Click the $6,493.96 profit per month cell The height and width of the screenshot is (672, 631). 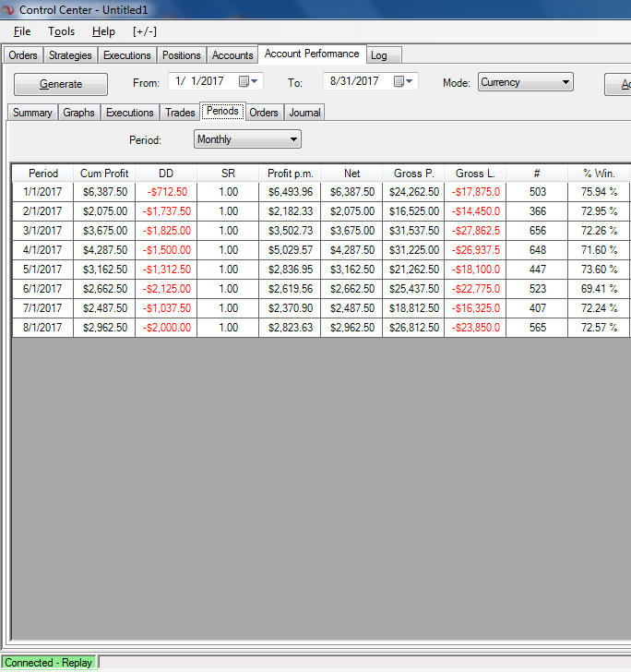tap(290, 192)
